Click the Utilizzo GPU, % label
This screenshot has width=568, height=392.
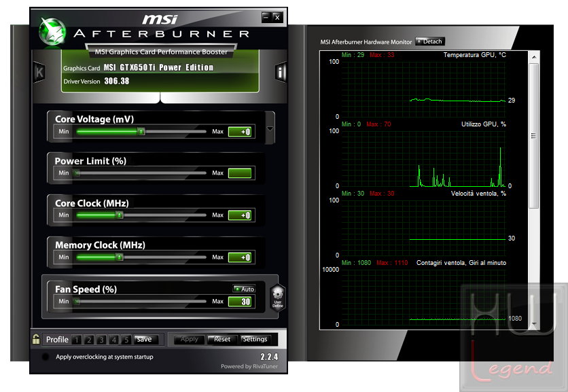[x=484, y=124]
